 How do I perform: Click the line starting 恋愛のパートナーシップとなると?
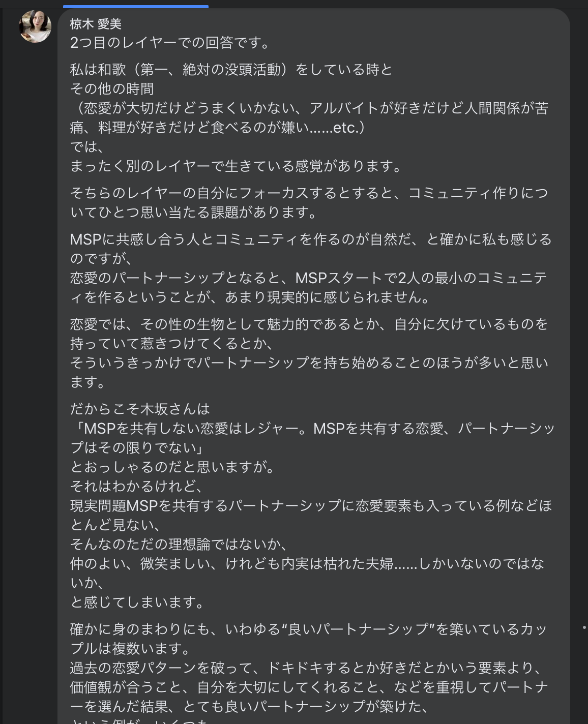tap(309, 287)
